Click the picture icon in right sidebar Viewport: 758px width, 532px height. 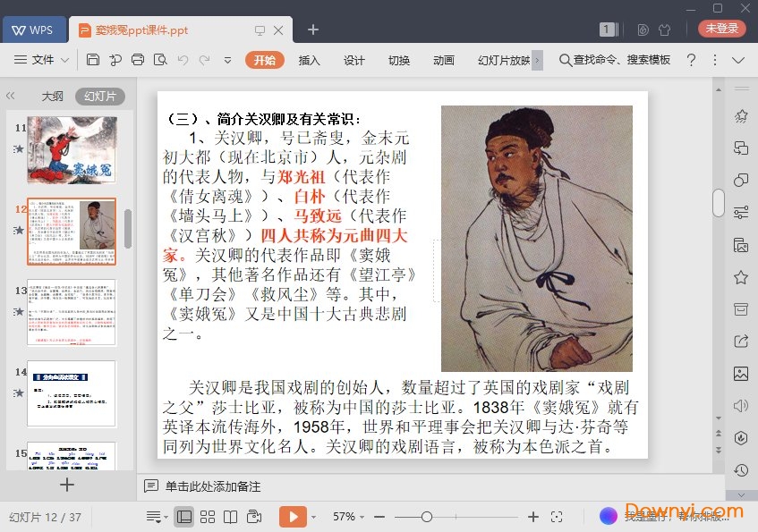tap(740, 373)
